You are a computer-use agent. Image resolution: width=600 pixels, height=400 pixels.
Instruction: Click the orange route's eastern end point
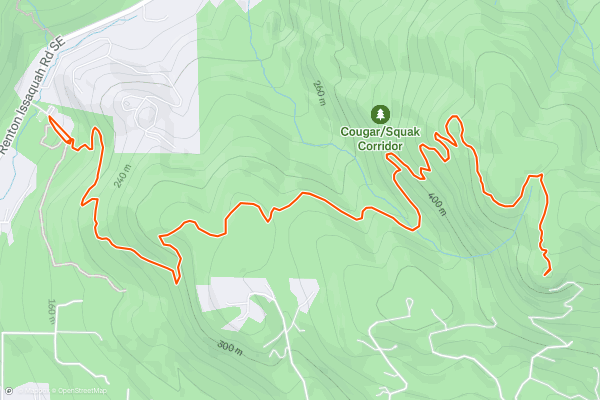pyautogui.click(x=546, y=274)
